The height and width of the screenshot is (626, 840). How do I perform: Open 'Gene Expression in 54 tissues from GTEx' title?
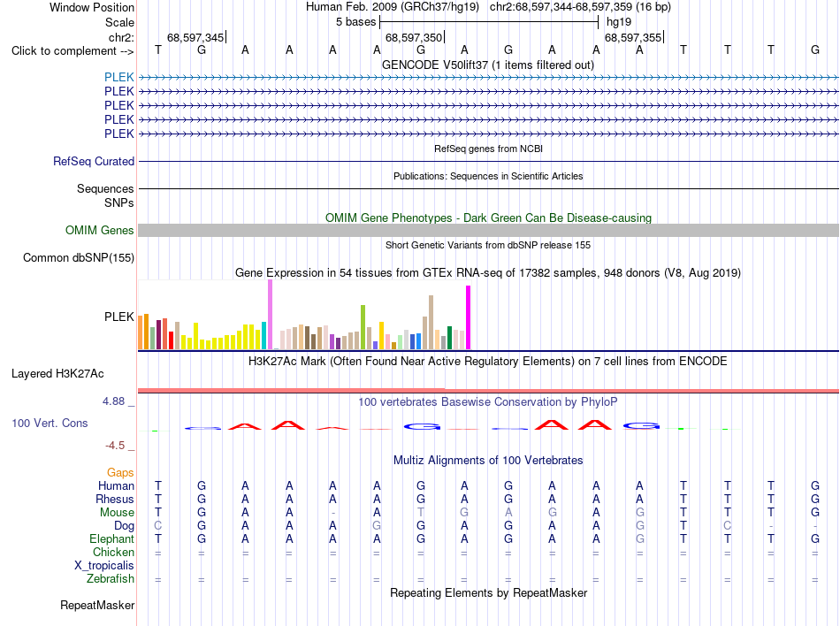(488, 273)
